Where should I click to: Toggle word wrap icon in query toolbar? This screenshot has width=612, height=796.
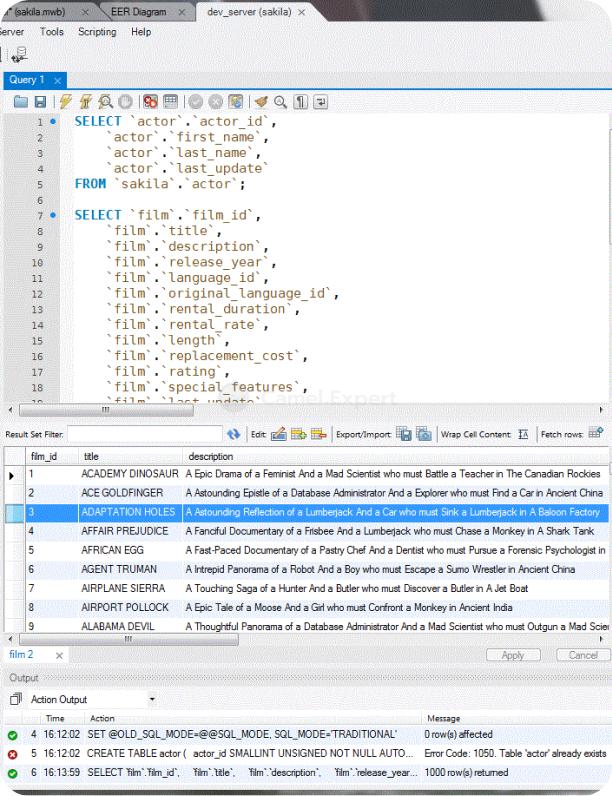click(x=319, y=102)
